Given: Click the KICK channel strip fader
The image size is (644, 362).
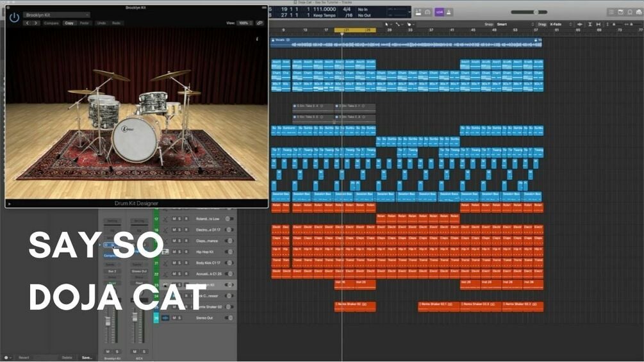Looking at the screenshot, I should pos(135,317).
